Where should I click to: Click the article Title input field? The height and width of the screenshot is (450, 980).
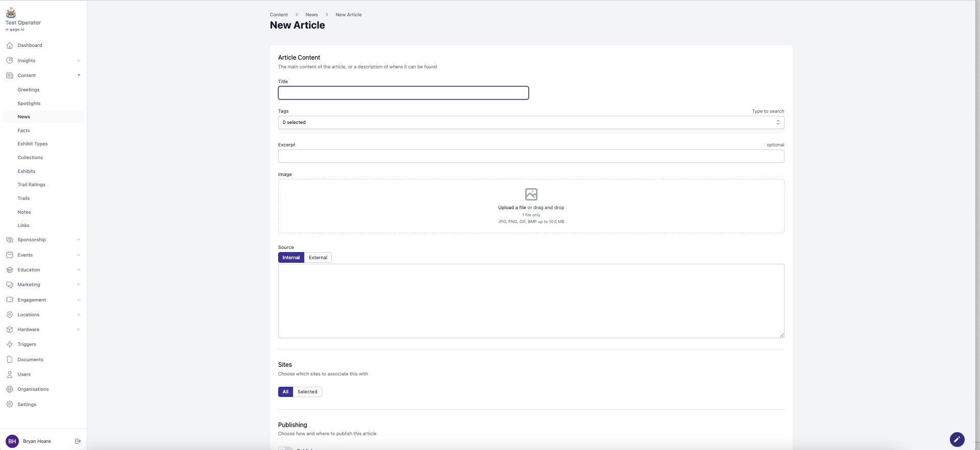click(x=403, y=93)
